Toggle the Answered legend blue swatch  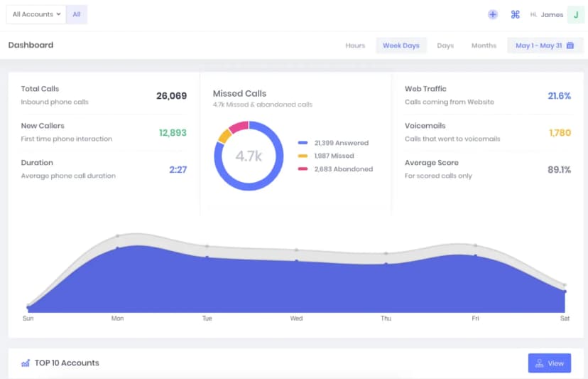tap(303, 143)
